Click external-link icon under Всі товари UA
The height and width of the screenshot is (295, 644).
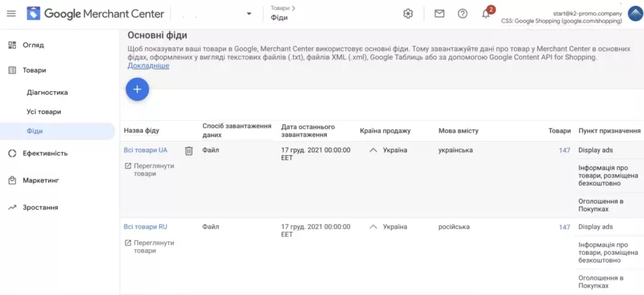tap(128, 166)
